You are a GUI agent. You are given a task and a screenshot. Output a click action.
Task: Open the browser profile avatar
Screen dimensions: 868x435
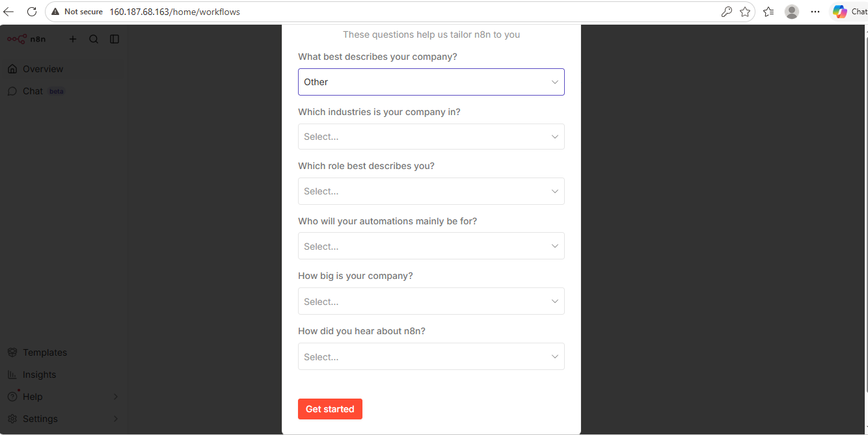pyautogui.click(x=791, y=12)
